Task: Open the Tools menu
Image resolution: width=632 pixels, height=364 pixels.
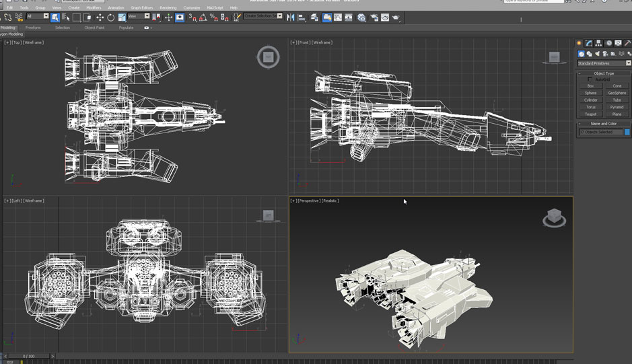Action: click(x=24, y=7)
